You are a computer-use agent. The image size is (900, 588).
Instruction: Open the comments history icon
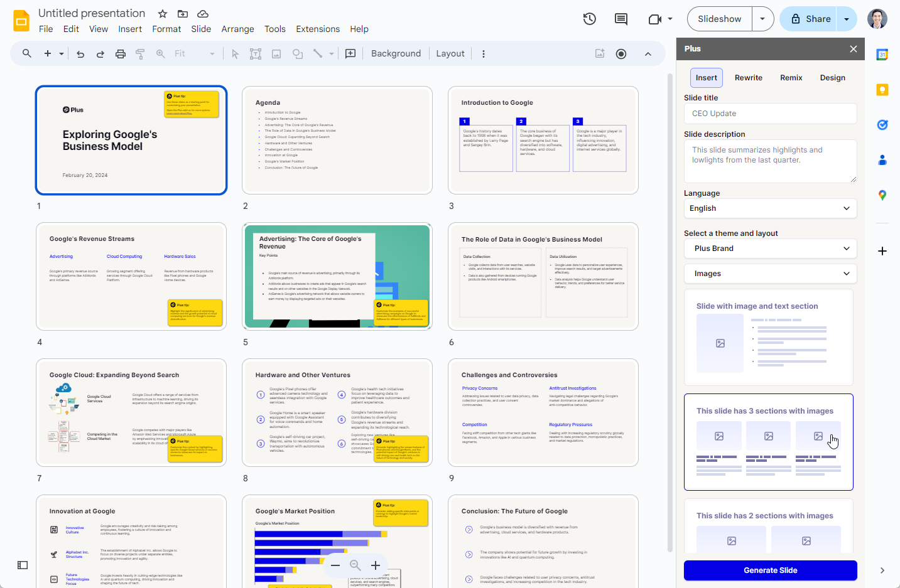pos(621,19)
